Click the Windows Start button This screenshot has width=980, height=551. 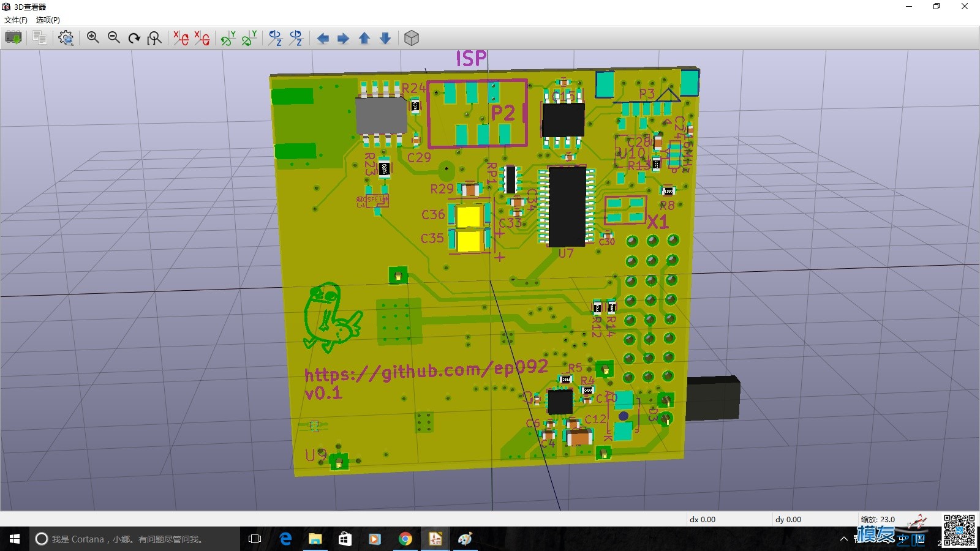15,539
